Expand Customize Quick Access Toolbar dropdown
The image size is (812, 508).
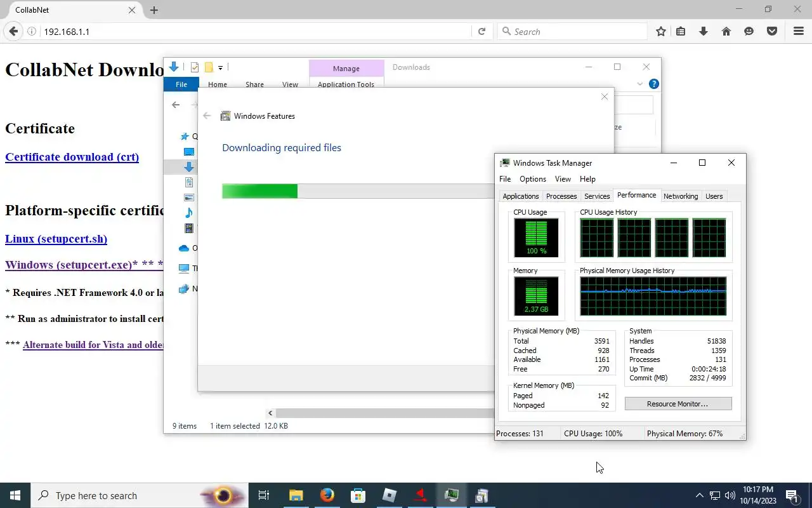click(x=220, y=67)
